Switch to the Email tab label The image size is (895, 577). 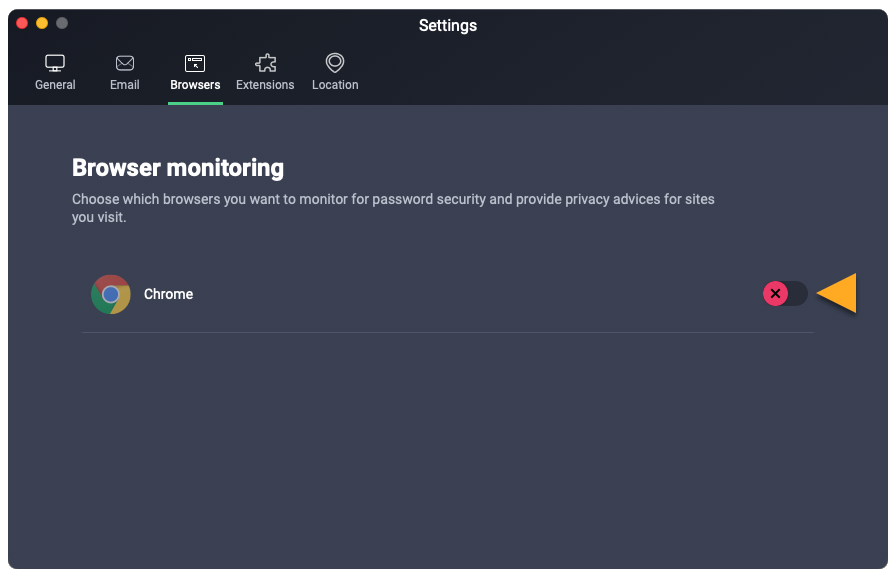pyautogui.click(x=125, y=85)
